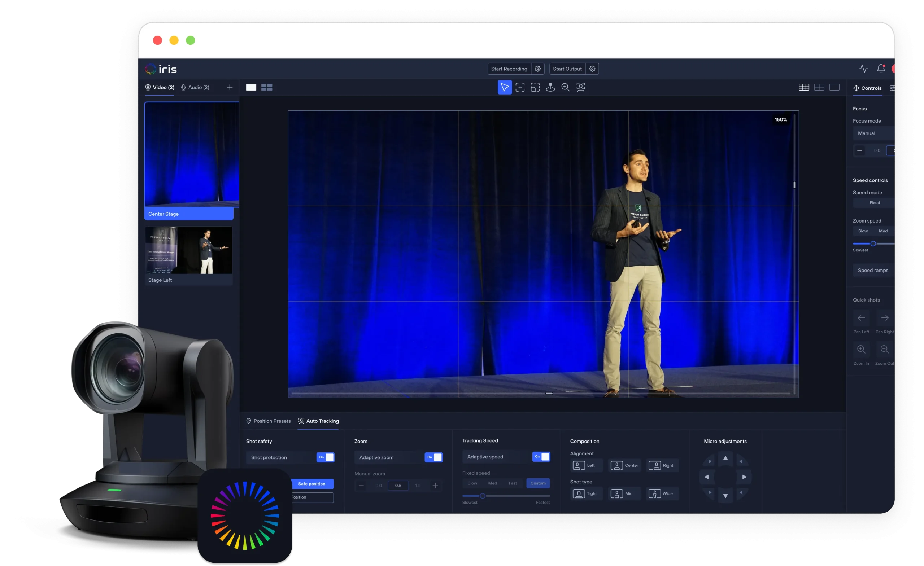Add a new source with plus icon
The width and height of the screenshot is (924, 566).
(x=230, y=87)
